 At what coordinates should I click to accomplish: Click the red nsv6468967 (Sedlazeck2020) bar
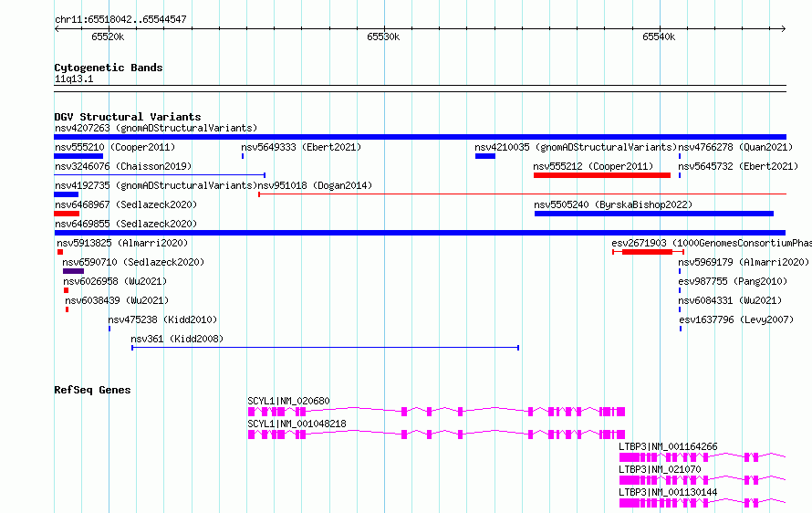tap(67, 214)
